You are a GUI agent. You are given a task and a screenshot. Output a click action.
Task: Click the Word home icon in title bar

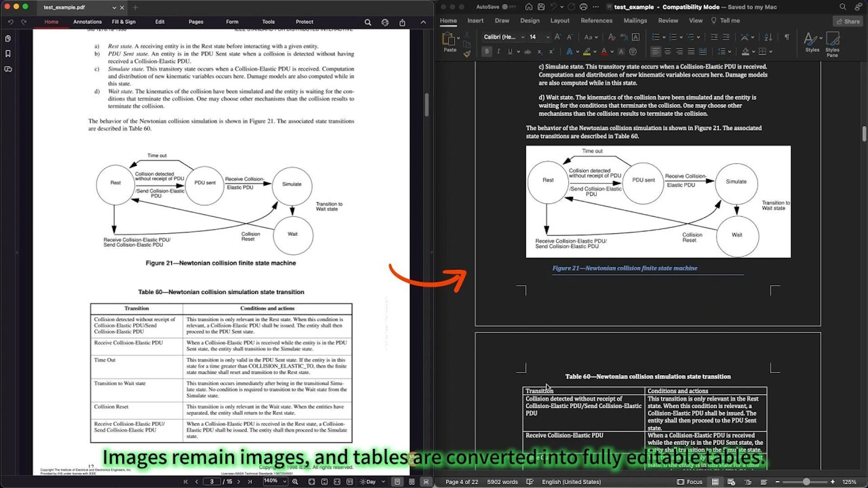[529, 7]
